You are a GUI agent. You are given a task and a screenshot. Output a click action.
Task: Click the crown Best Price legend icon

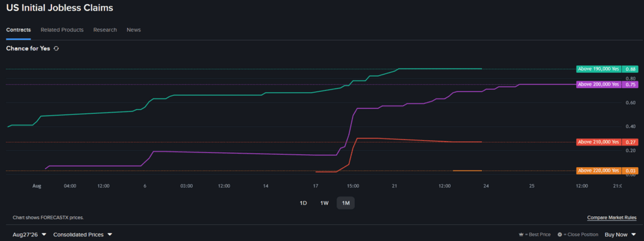[521, 235]
